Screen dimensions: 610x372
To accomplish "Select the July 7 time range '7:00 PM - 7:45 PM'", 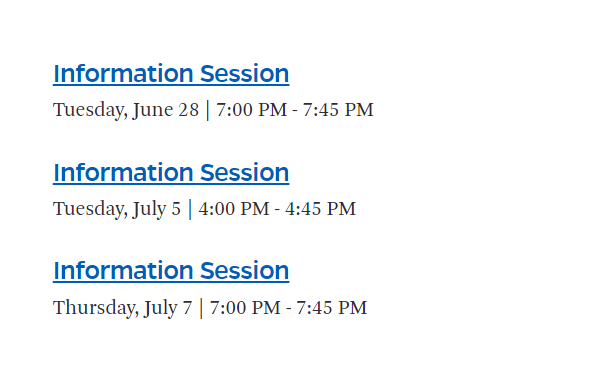I will pyautogui.click(x=288, y=307).
